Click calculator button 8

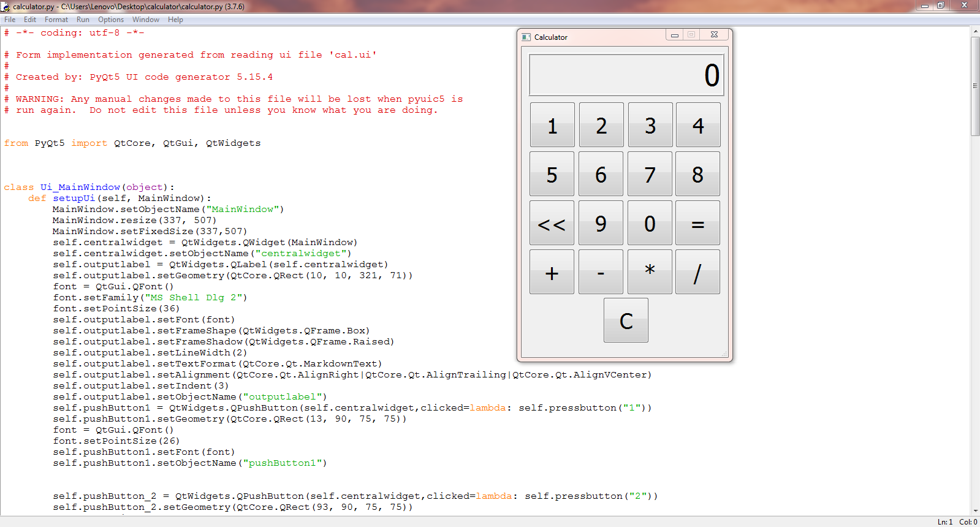click(698, 174)
